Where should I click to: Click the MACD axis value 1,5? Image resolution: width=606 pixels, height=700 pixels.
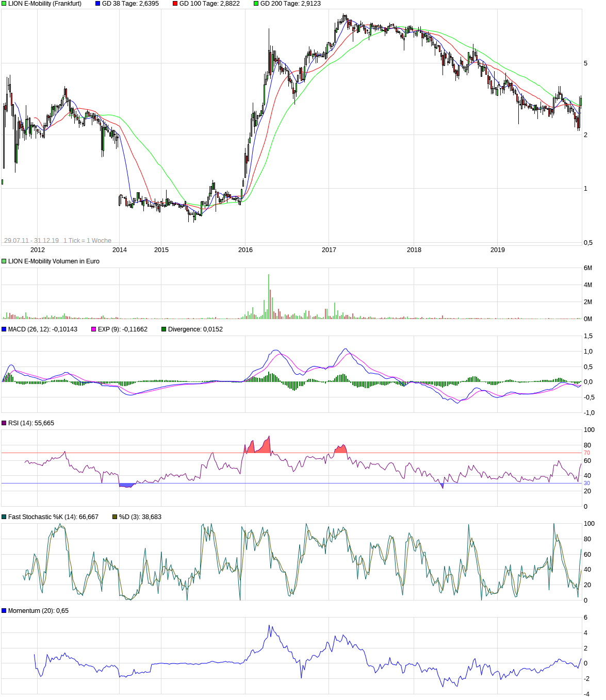tap(588, 336)
